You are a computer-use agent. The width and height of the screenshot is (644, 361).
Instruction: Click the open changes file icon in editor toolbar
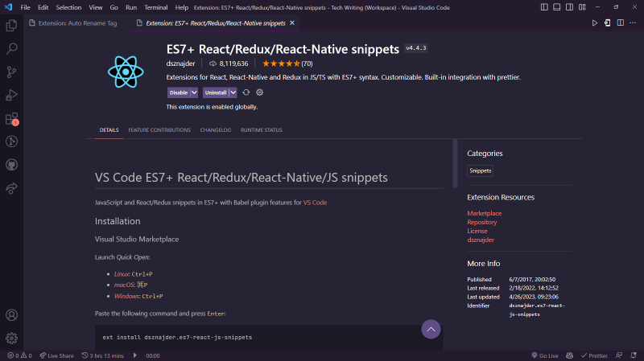tap(608, 23)
